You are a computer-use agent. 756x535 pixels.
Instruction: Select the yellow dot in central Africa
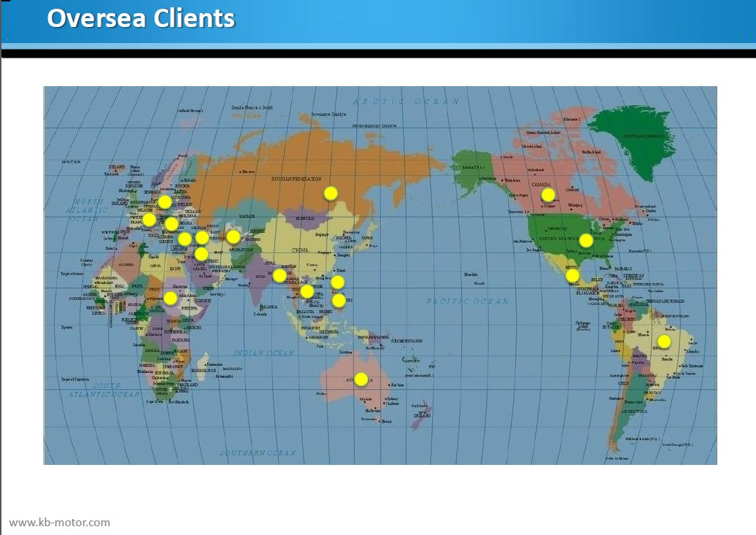170,298
